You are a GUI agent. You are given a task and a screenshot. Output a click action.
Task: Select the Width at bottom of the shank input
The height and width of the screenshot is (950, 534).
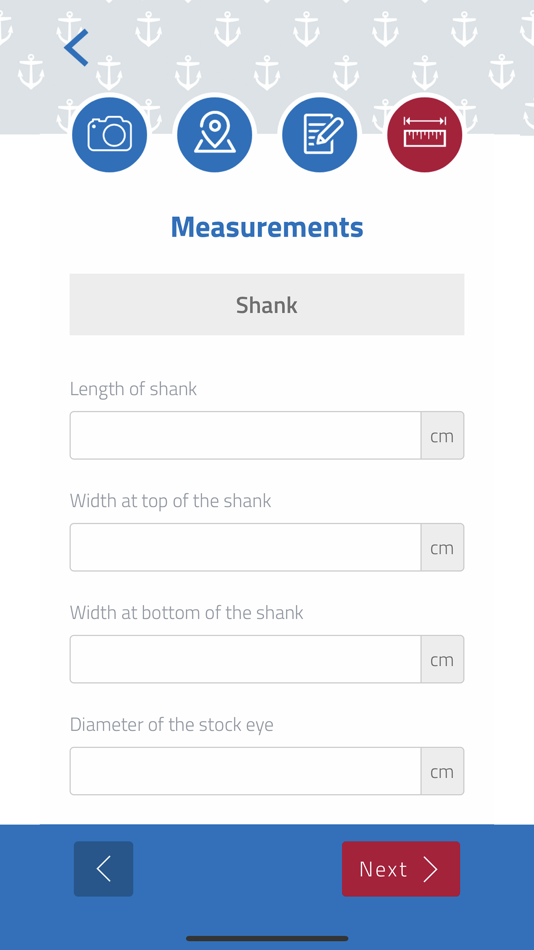245,659
